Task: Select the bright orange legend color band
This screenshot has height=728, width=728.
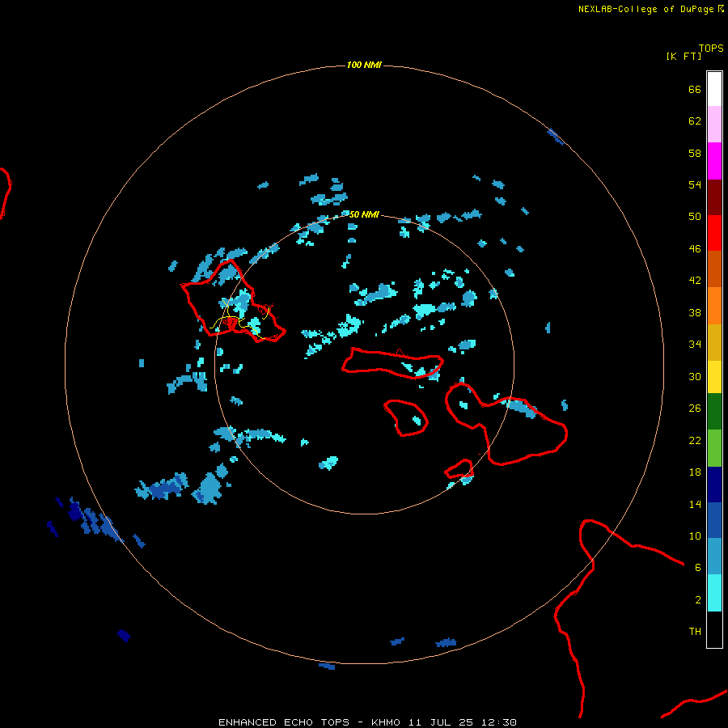Action: tap(714, 306)
